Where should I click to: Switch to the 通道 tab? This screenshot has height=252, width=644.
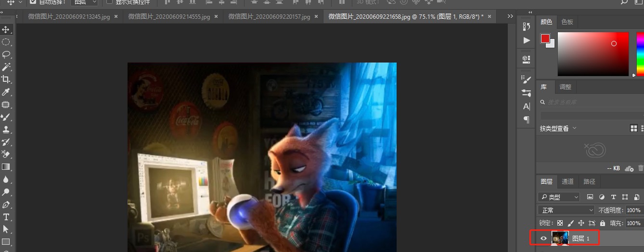click(568, 181)
